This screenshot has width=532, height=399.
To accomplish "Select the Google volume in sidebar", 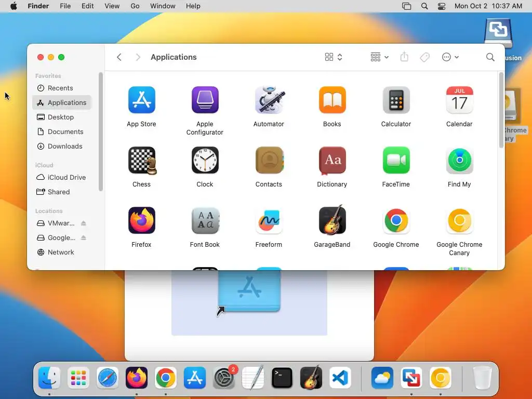I will tap(56, 238).
